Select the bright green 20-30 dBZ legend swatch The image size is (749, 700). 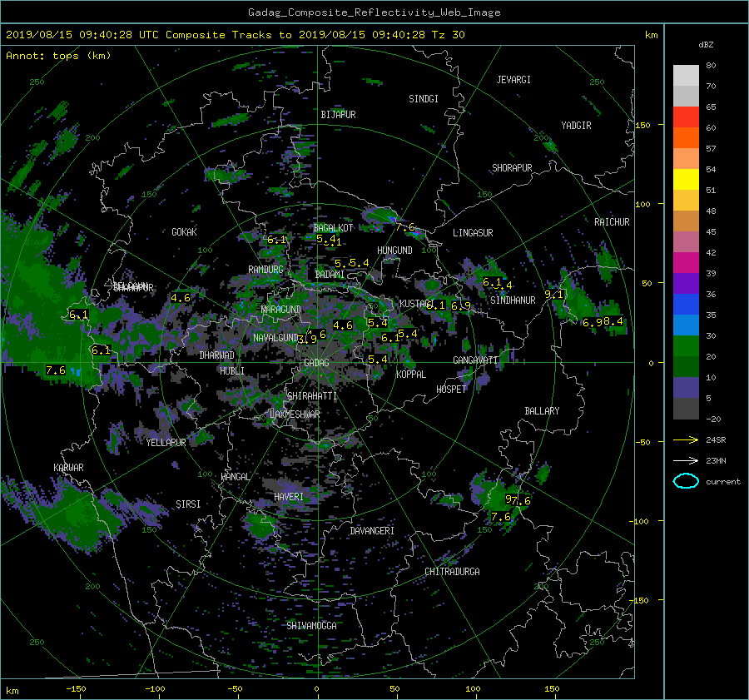[x=686, y=345]
